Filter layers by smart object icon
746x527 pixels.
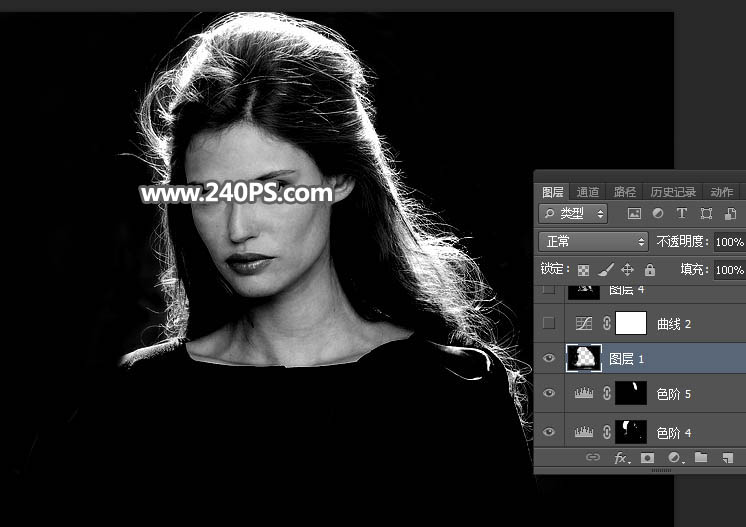[730, 214]
